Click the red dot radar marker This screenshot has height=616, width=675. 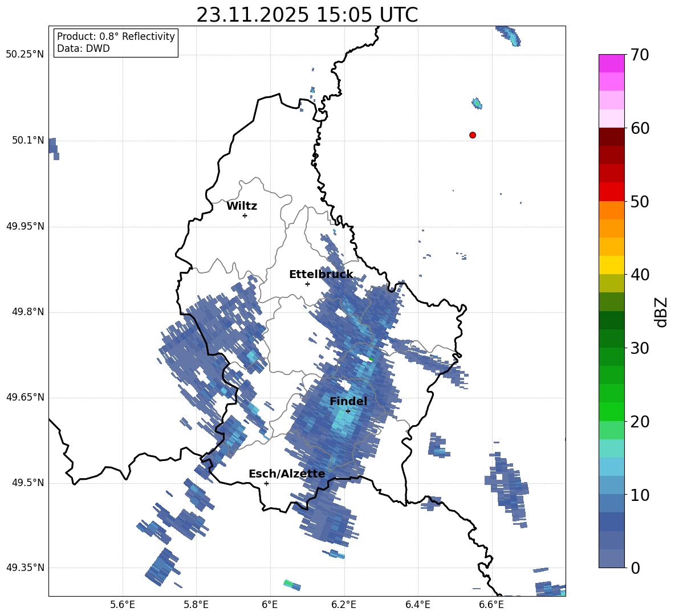[472, 135]
